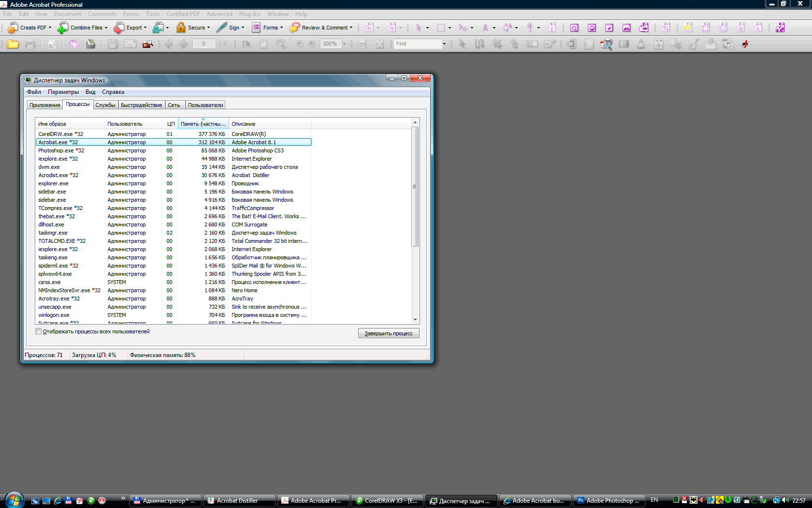Sort by the Память column header
Viewport: 812px width, 508px height.
[203, 124]
